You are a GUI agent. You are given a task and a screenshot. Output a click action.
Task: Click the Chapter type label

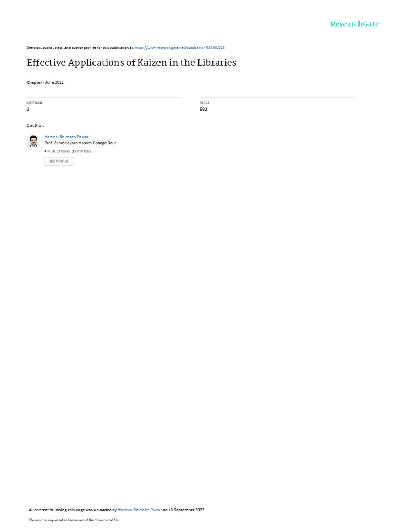point(34,83)
